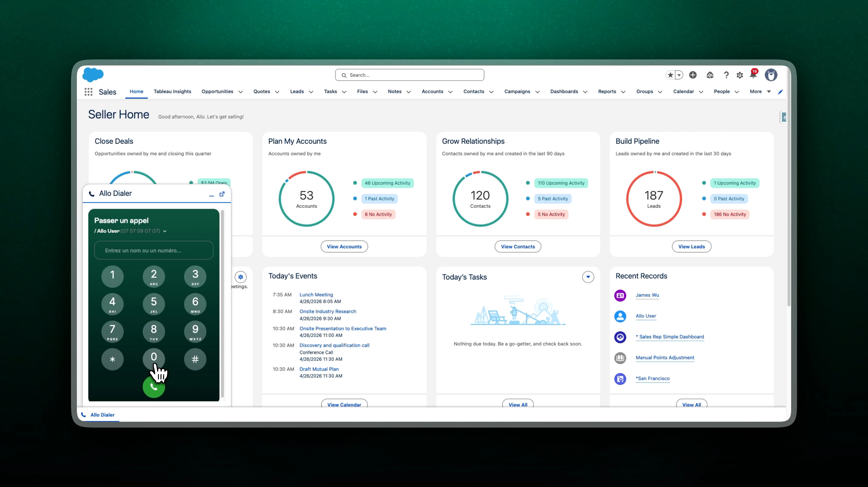Tap keypad key 6 MNO
The width and height of the screenshot is (868, 487).
195,304
